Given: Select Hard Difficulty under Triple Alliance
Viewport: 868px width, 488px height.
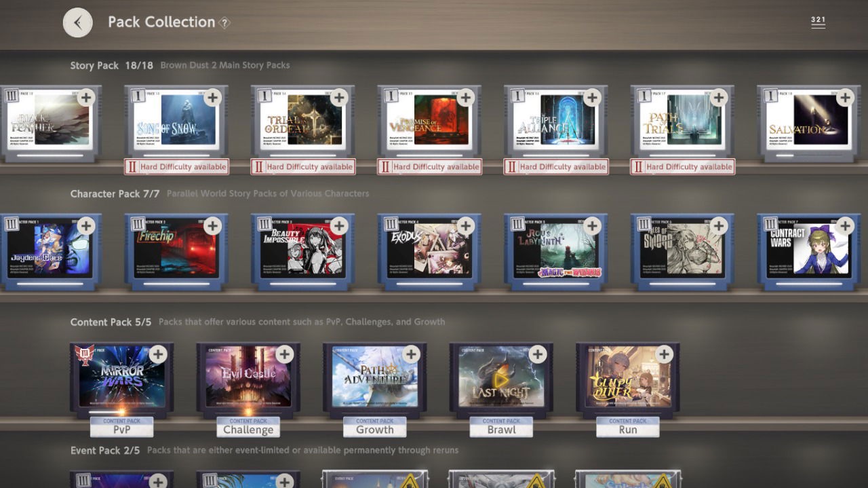Looking at the screenshot, I should point(556,166).
